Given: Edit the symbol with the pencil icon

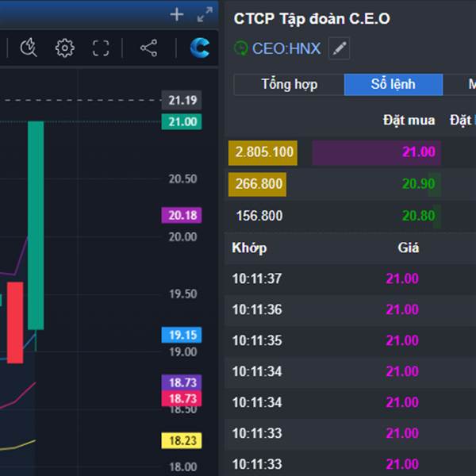Looking at the screenshot, I should coord(339,48).
